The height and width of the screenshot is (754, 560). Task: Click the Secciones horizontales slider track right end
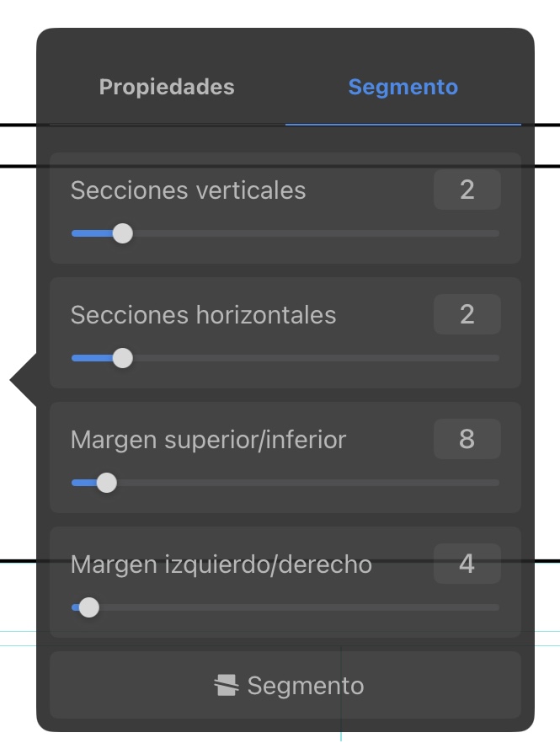click(495, 358)
